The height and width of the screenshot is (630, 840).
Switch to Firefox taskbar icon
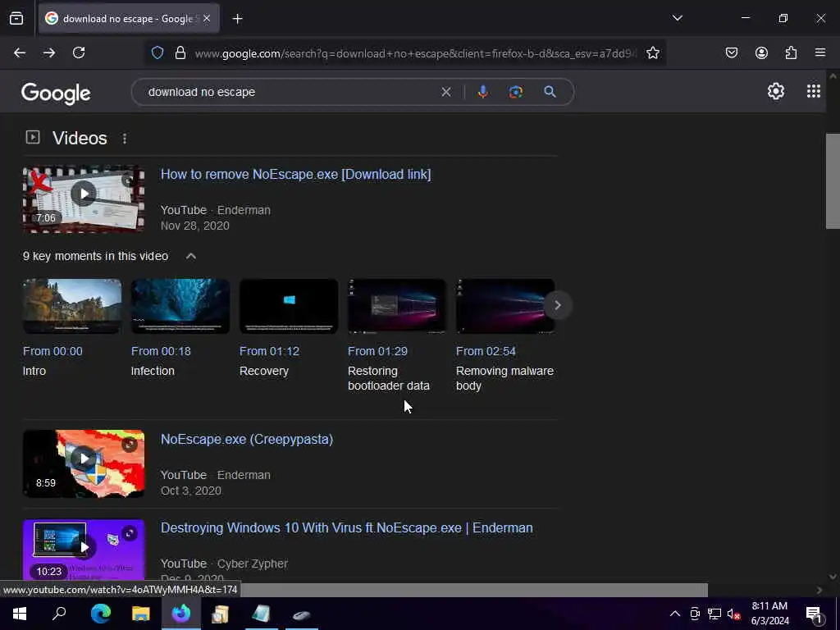click(181, 614)
